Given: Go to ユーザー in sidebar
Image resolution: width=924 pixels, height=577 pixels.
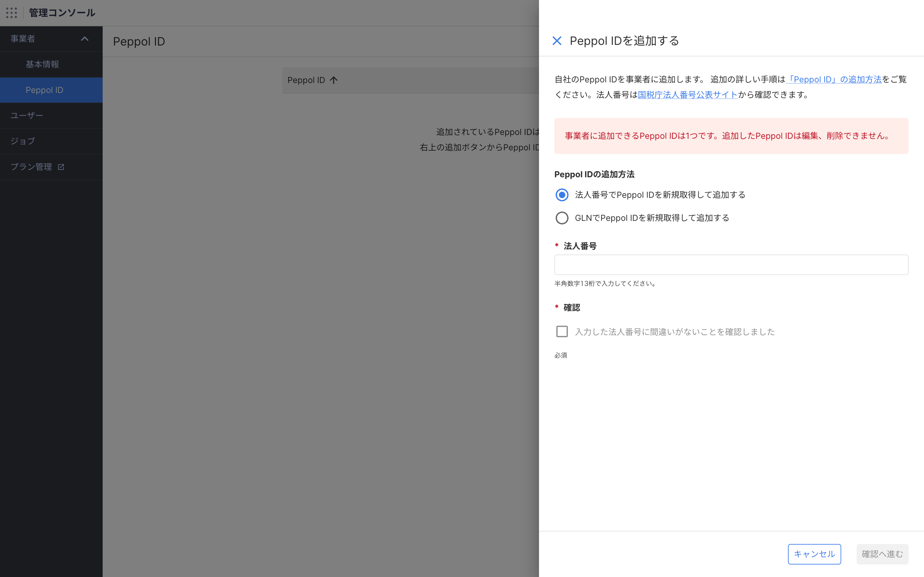Looking at the screenshot, I should coord(27,116).
